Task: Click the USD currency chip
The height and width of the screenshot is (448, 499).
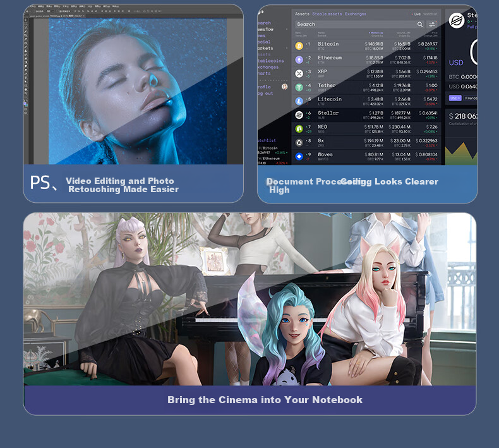Action: click(x=455, y=98)
